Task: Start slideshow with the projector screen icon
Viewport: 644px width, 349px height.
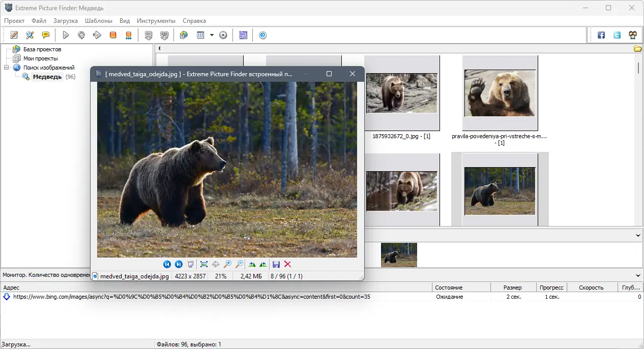Action: point(191,264)
